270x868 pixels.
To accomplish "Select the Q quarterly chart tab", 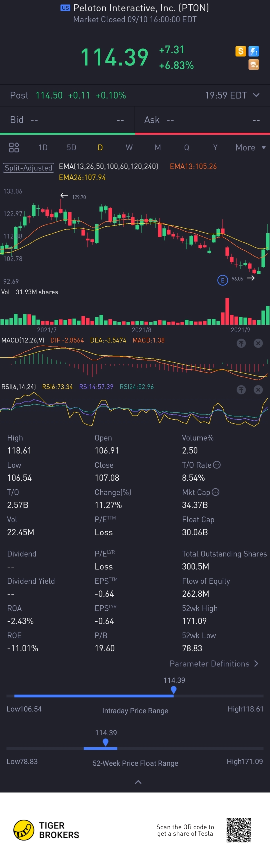I will pyautogui.click(x=186, y=147).
